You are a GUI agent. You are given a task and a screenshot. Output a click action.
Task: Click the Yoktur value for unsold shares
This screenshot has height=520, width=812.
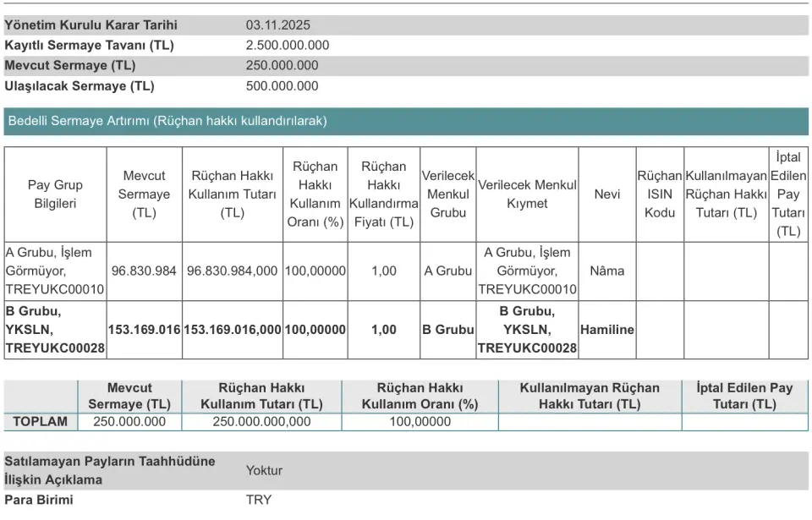(264, 470)
